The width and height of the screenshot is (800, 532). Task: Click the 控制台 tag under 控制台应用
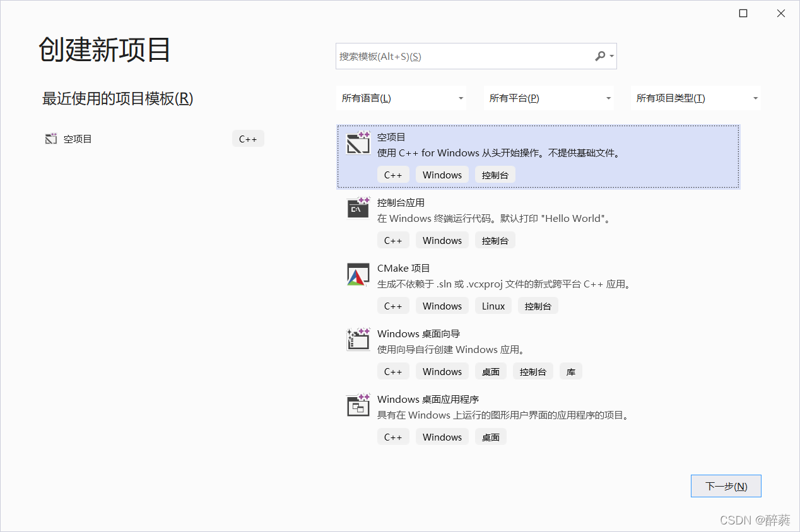coord(495,240)
